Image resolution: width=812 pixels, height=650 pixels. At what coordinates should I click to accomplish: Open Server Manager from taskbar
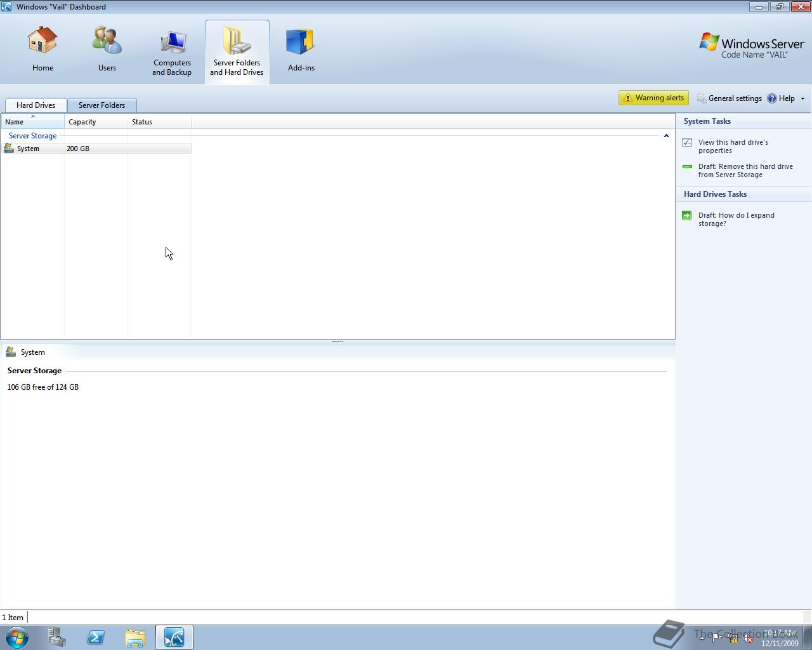[x=56, y=637]
